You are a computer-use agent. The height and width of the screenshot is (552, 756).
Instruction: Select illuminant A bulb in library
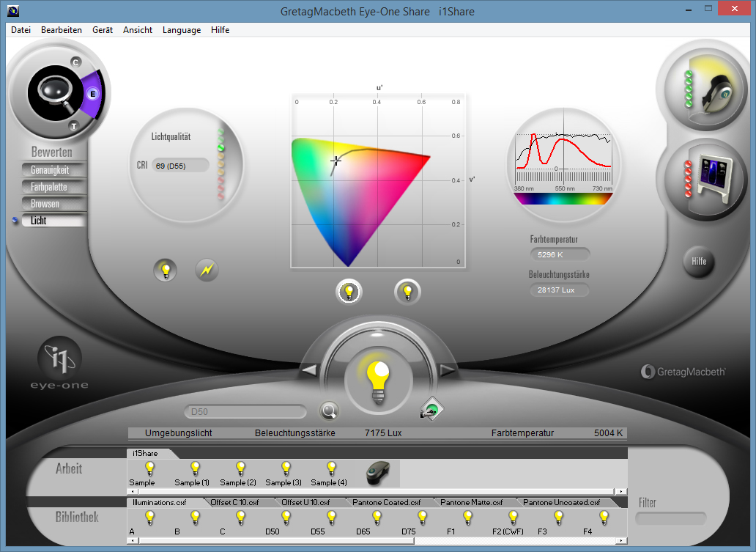click(x=149, y=518)
